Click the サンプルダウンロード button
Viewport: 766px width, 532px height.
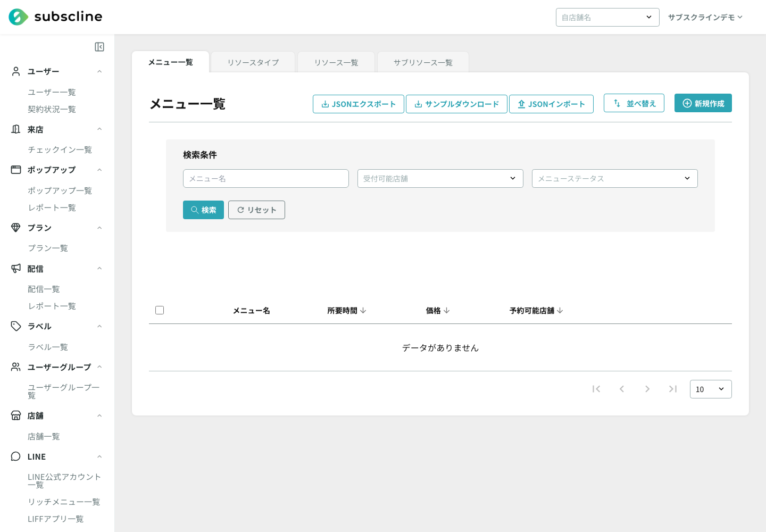coord(456,104)
